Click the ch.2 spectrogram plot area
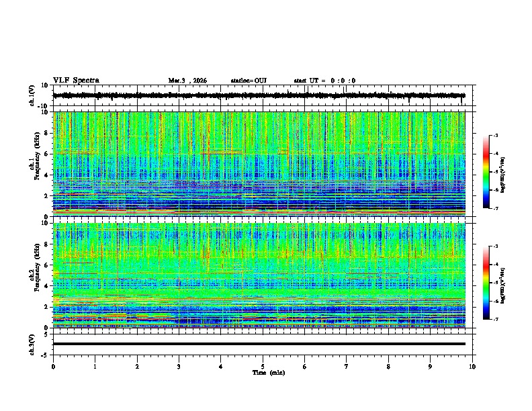The width and height of the screenshot is (532, 411). [x=259, y=275]
